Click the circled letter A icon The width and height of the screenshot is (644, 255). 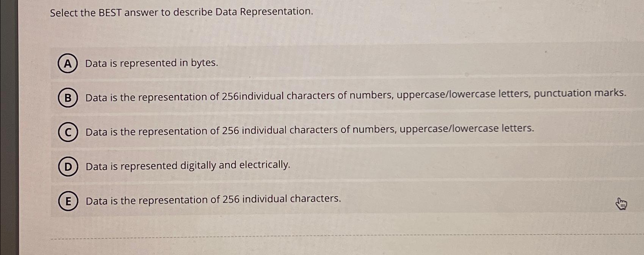click(x=68, y=64)
